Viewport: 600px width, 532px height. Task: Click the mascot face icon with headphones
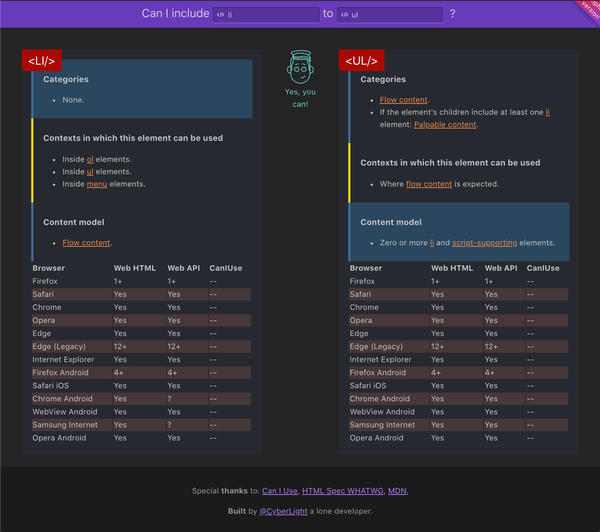coord(300,68)
